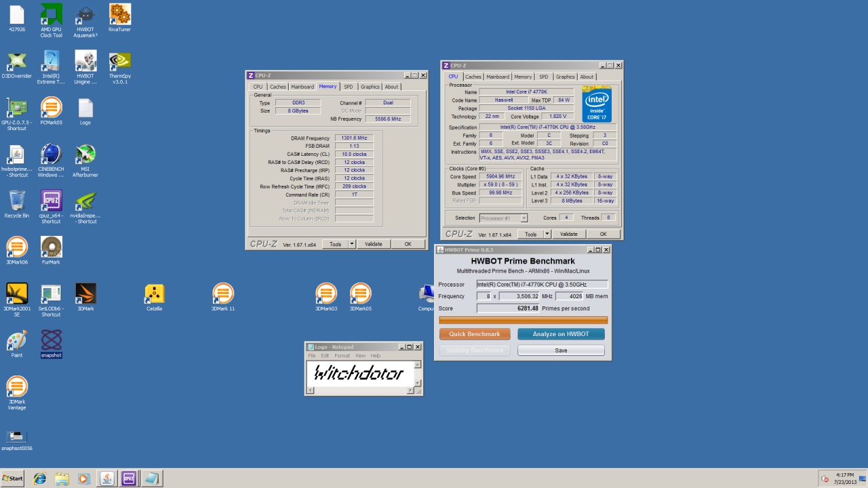Image resolution: width=868 pixels, height=488 pixels.
Task: Expand Tools dropdown arrow in CPU-tab CPU-Z window
Action: (x=547, y=235)
